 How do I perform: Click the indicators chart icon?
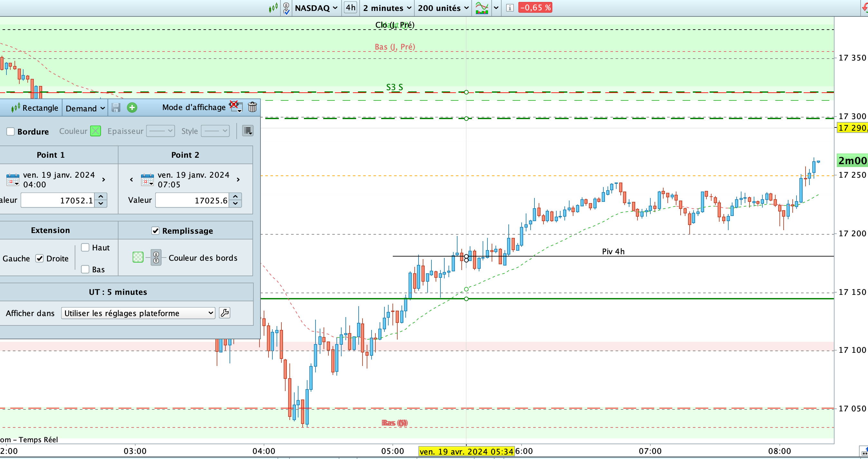[x=482, y=8]
